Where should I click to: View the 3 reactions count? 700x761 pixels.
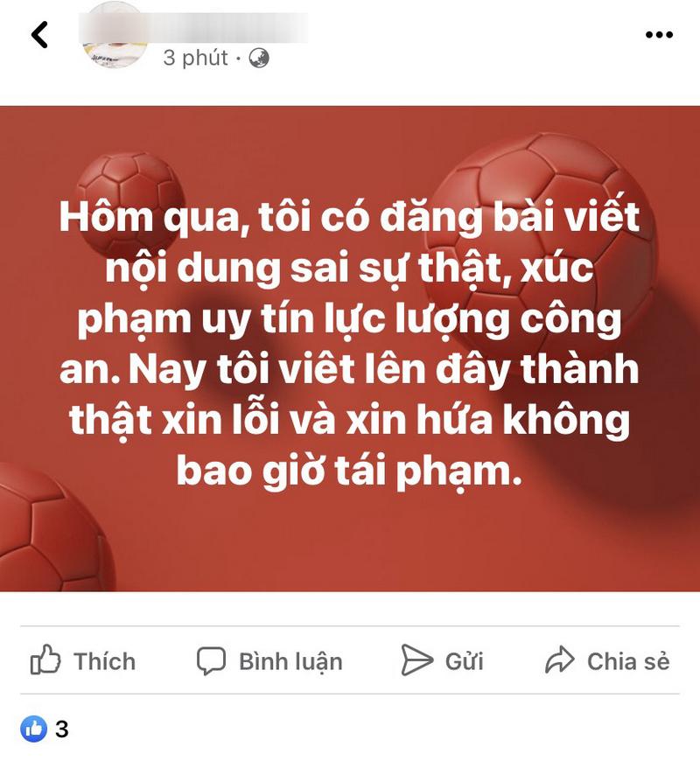(x=61, y=729)
